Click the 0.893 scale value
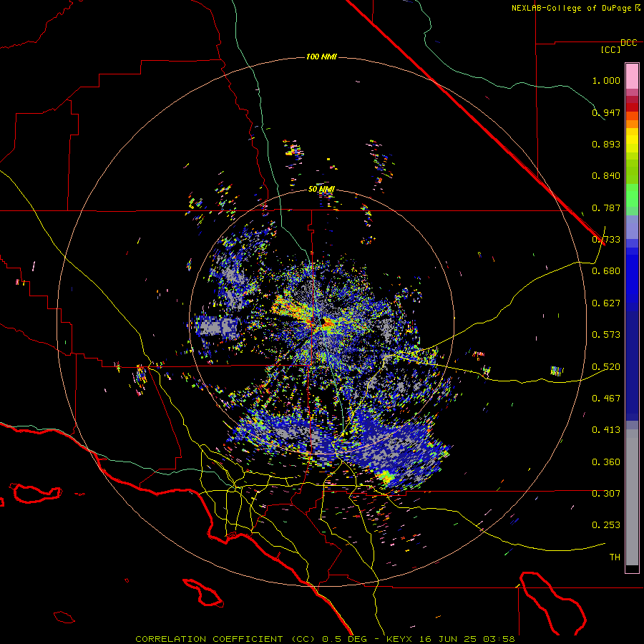This screenshot has height=644, width=644. point(606,144)
